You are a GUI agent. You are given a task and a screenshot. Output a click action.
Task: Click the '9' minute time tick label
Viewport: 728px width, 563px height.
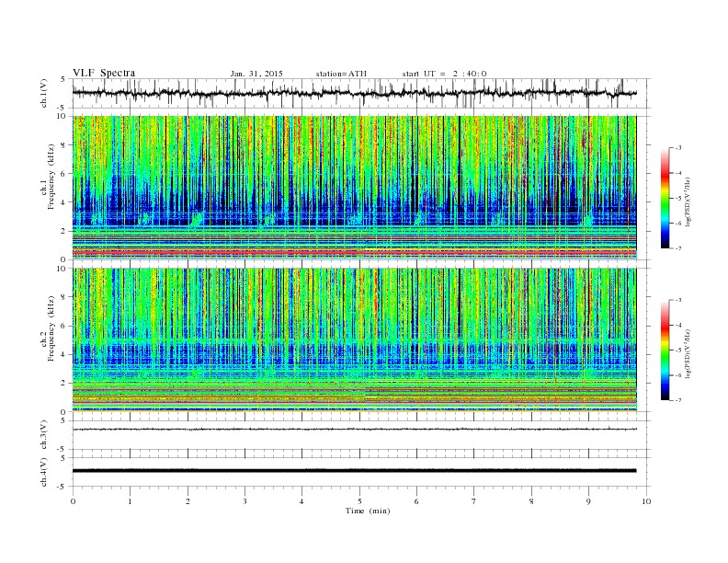click(588, 501)
